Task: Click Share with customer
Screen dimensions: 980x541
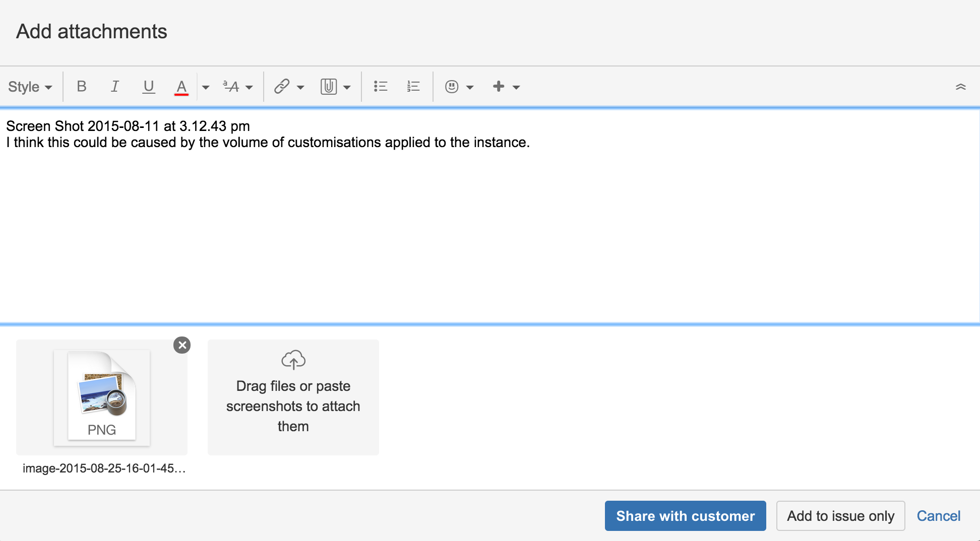Action: 686,516
